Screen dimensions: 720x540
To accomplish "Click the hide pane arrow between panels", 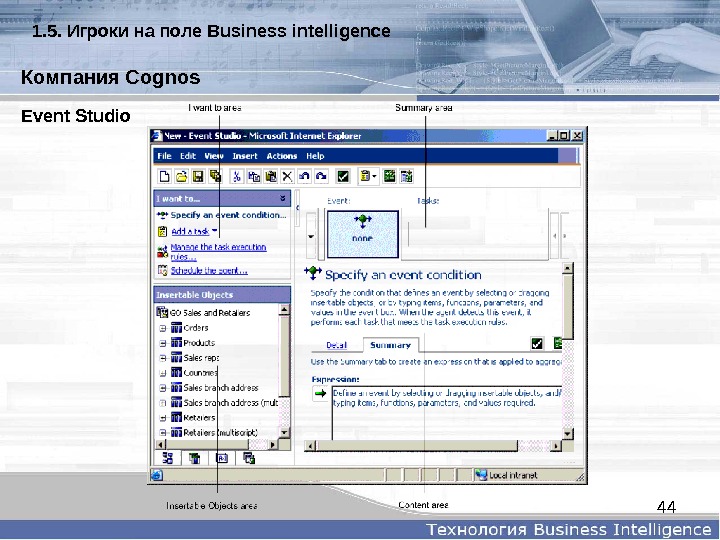I will tap(297, 208).
